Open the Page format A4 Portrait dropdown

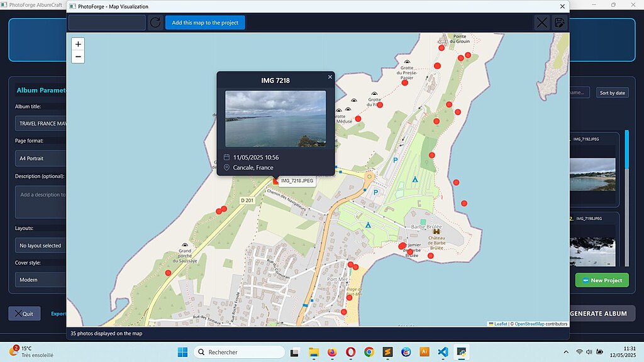pos(41,158)
